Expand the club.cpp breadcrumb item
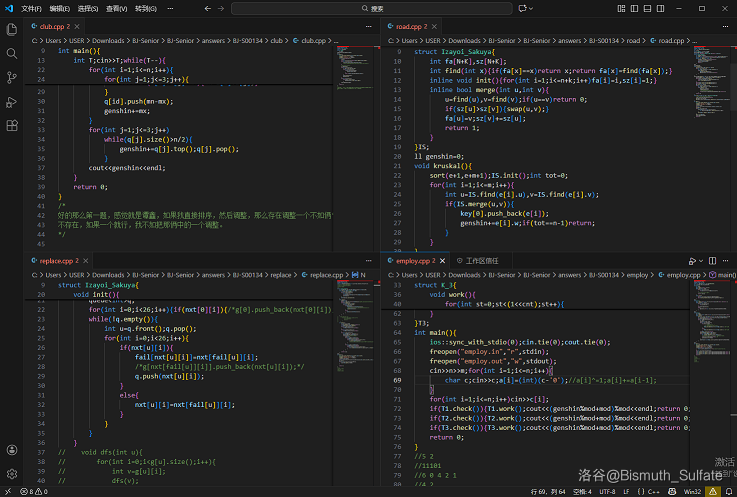 tap(312, 41)
